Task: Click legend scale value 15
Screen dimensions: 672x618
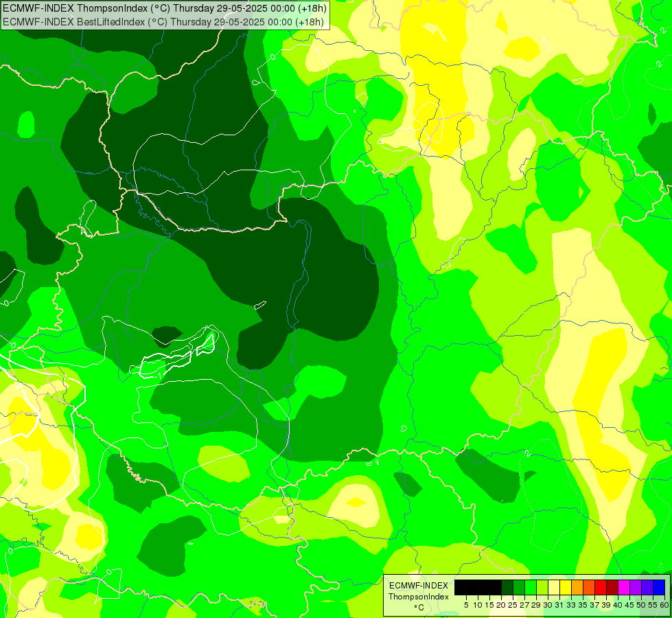Action: [x=489, y=605]
